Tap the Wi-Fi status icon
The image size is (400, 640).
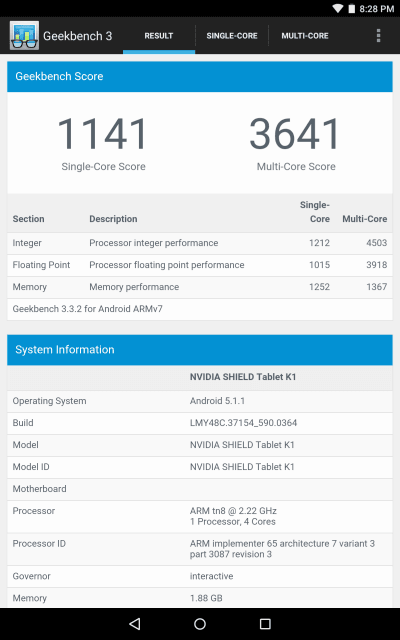[338, 9]
